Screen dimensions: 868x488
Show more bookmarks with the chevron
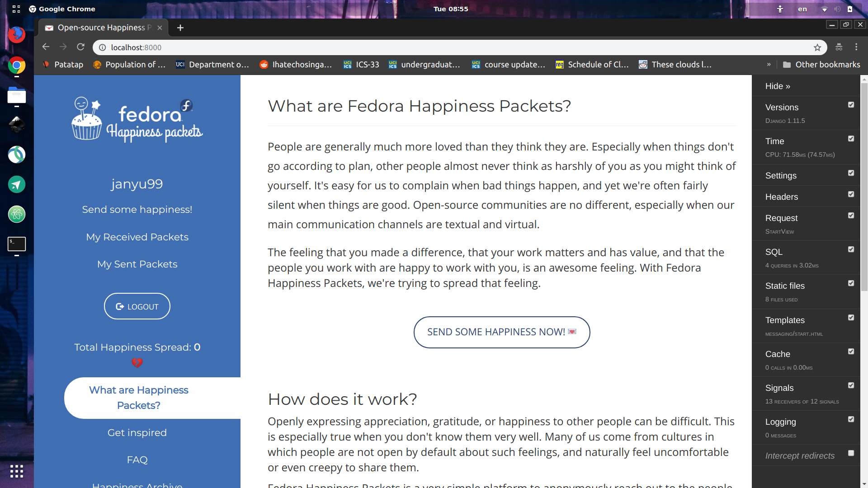(769, 65)
